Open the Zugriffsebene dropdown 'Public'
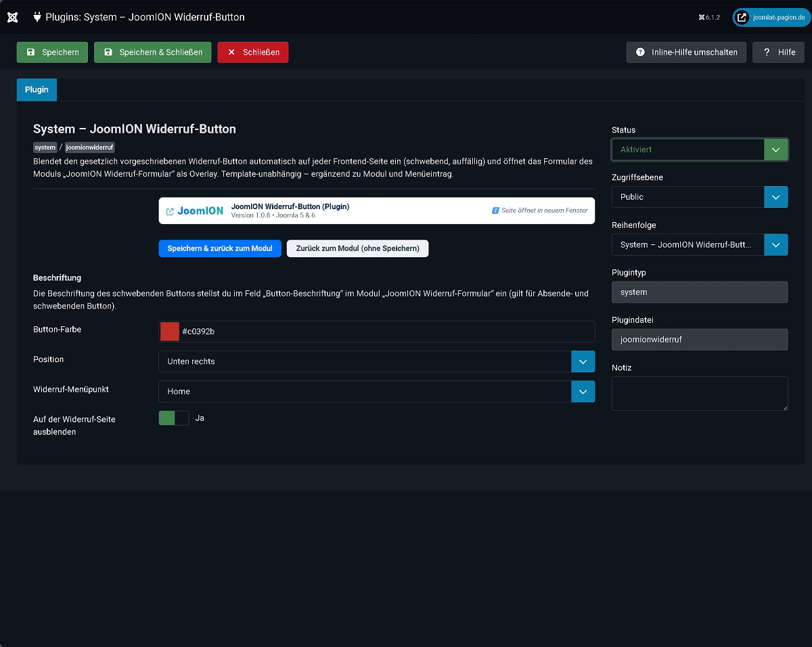 [700, 197]
